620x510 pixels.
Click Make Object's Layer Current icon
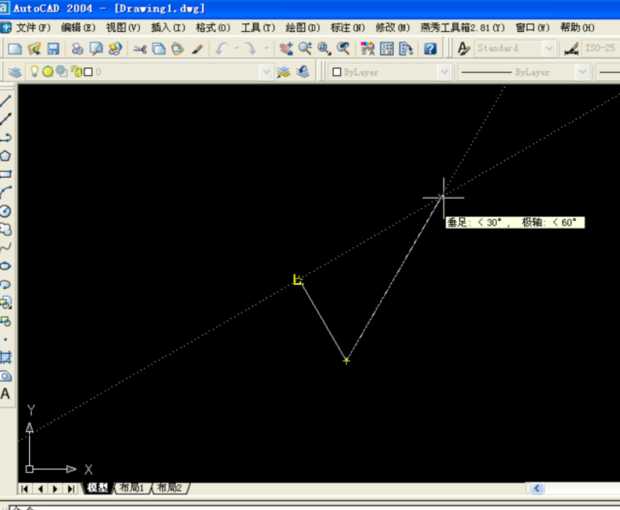click(x=284, y=72)
